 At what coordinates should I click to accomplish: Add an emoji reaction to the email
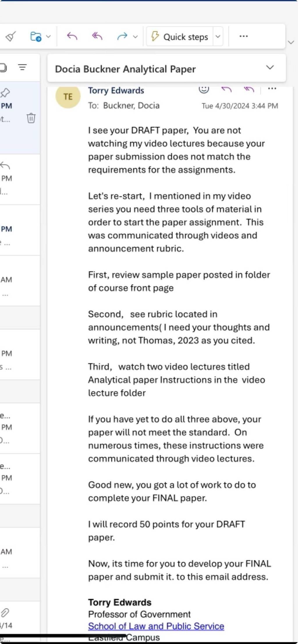204,89
